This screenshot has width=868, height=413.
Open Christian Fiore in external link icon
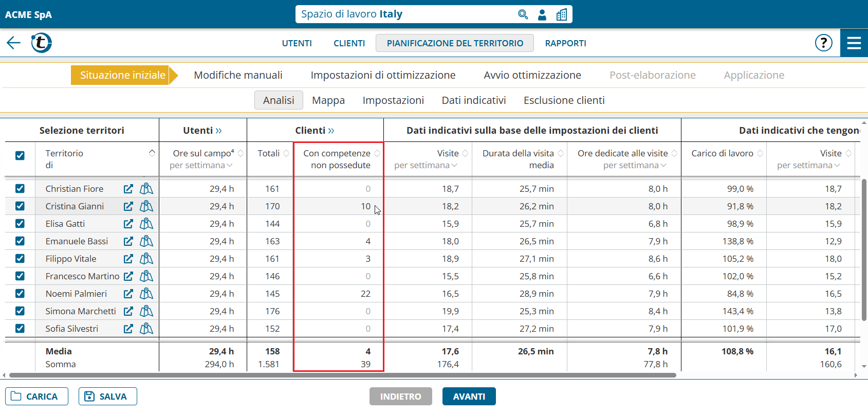pyautogui.click(x=128, y=189)
